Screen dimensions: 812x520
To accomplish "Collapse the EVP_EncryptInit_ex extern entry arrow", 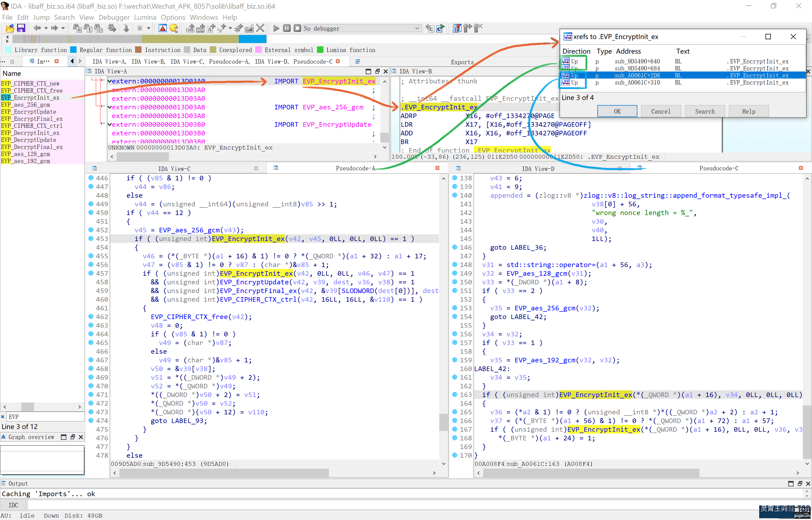I will tap(110, 81).
